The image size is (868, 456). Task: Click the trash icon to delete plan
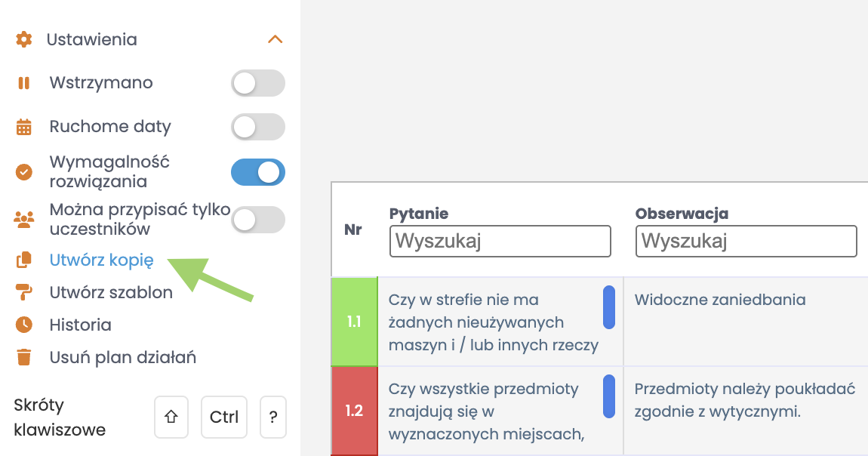[x=24, y=357]
